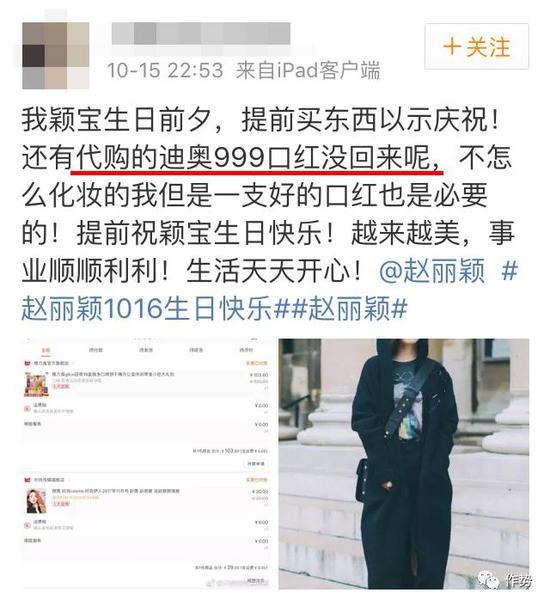
Task: Tap the freight insurance icon in first order
Action: [x=27, y=408]
